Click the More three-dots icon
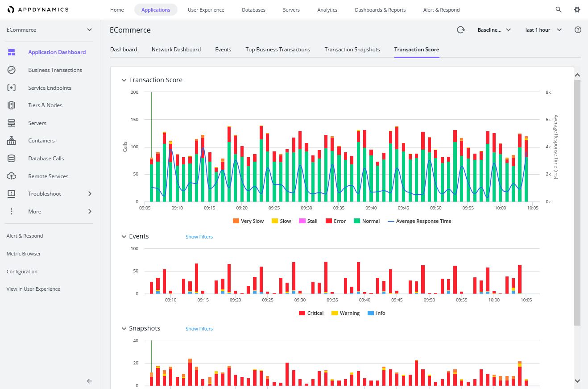588x389 pixels. click(x=12, y=212)
